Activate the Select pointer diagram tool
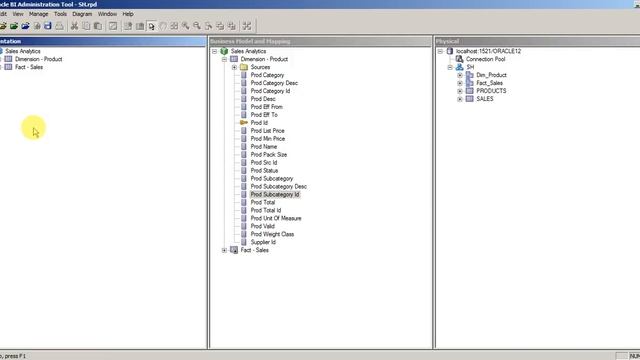 point(151,26)
